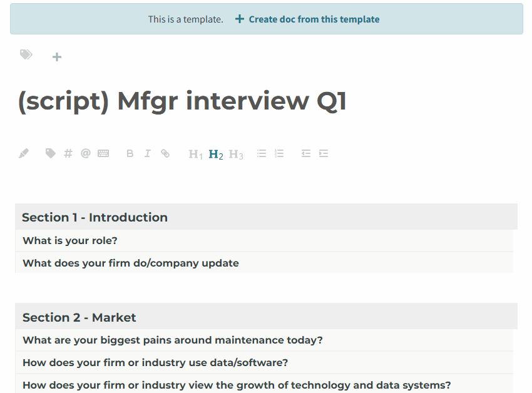Click the tags icon above the title
Image resolution: width=532 pixels, height=393 pixels.
pyautogui.click(x=26, y=55)
